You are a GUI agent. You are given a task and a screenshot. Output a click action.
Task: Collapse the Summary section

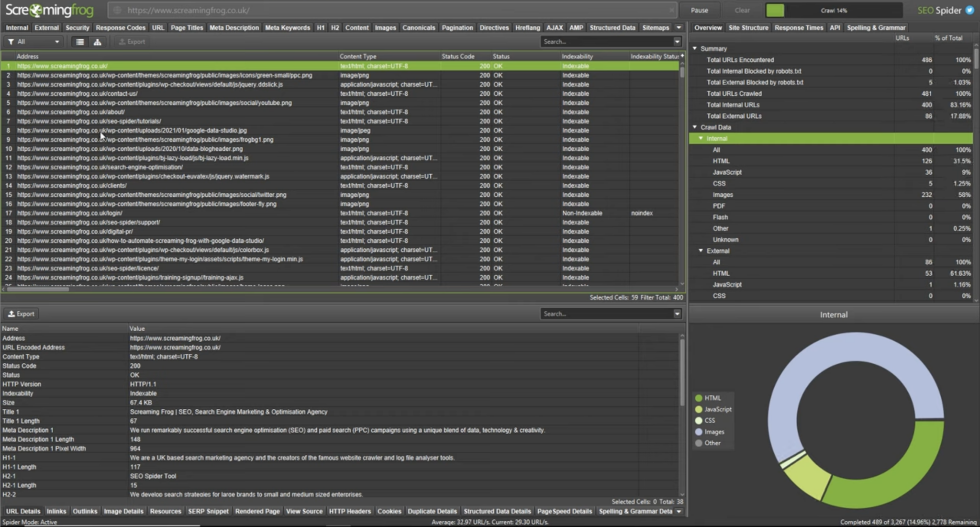pos(695,48)
